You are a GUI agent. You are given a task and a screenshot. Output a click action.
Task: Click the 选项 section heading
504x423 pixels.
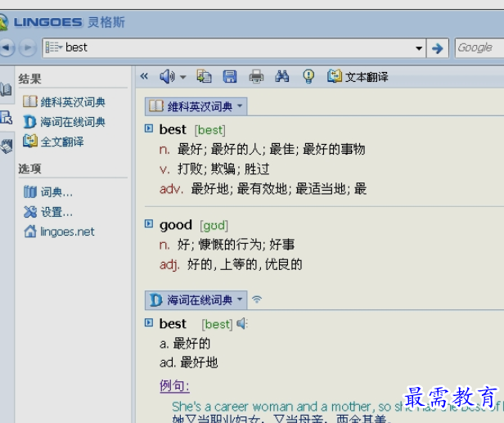30,169
